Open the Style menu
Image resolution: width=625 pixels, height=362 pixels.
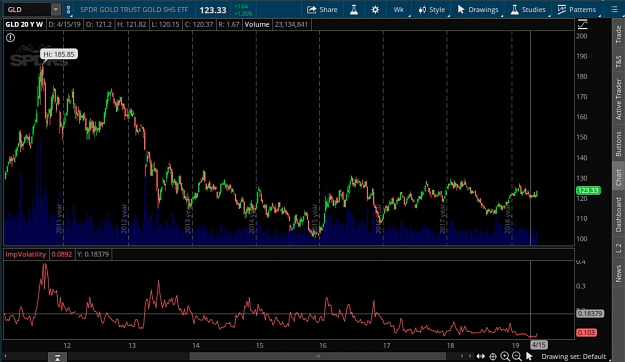[x=432, y=10]
